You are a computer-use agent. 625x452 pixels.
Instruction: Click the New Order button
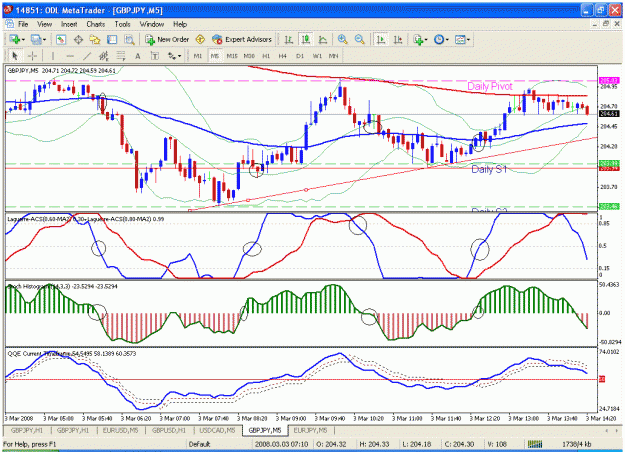point(167,39)
